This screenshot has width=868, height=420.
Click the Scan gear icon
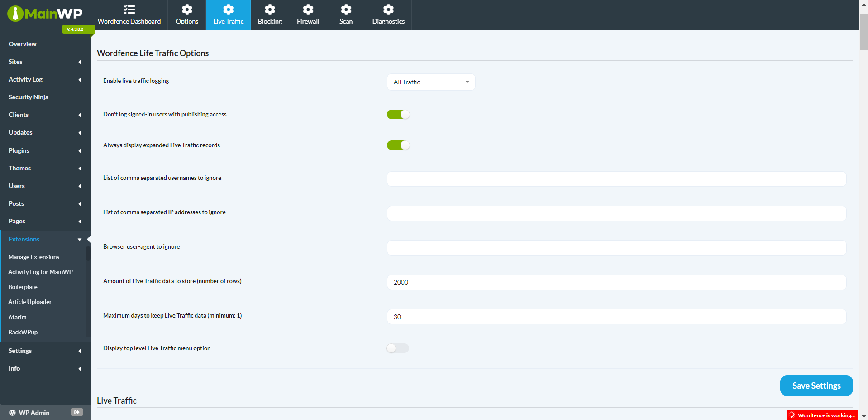click(x=346, y=9)
